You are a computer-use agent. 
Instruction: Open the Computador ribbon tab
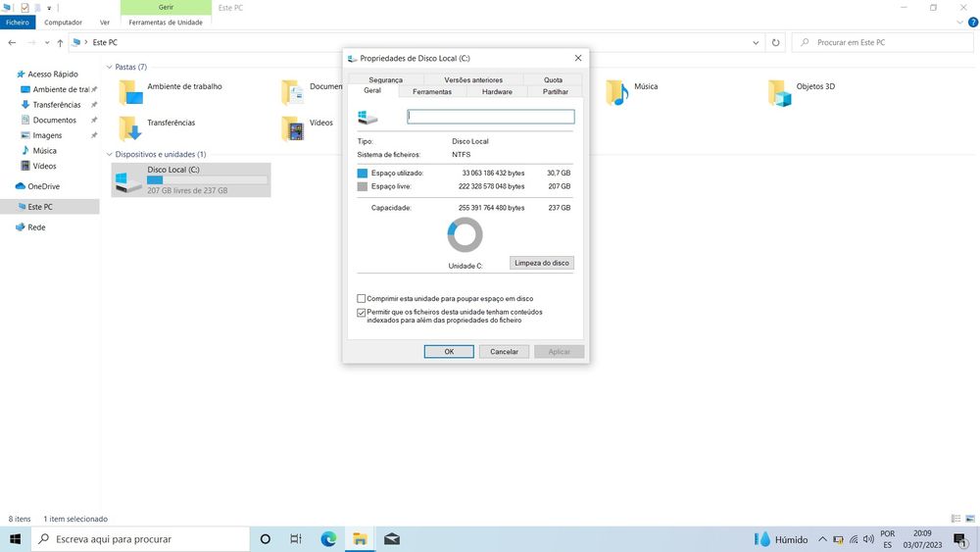point(63,22)
